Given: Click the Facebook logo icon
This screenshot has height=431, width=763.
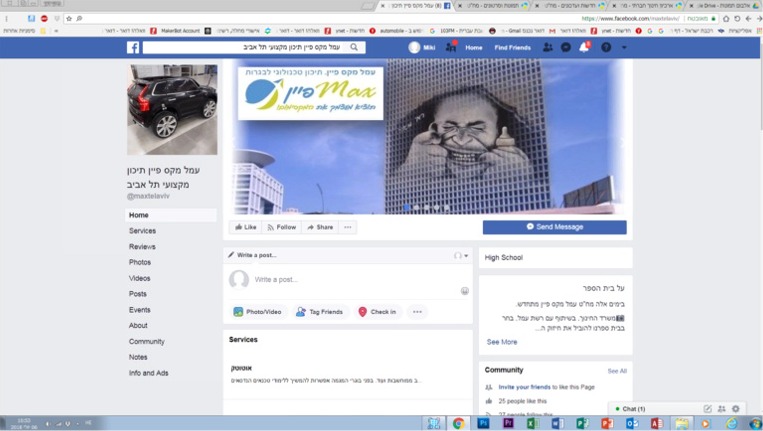Looking at the screenshot, I should coord(133,47).
